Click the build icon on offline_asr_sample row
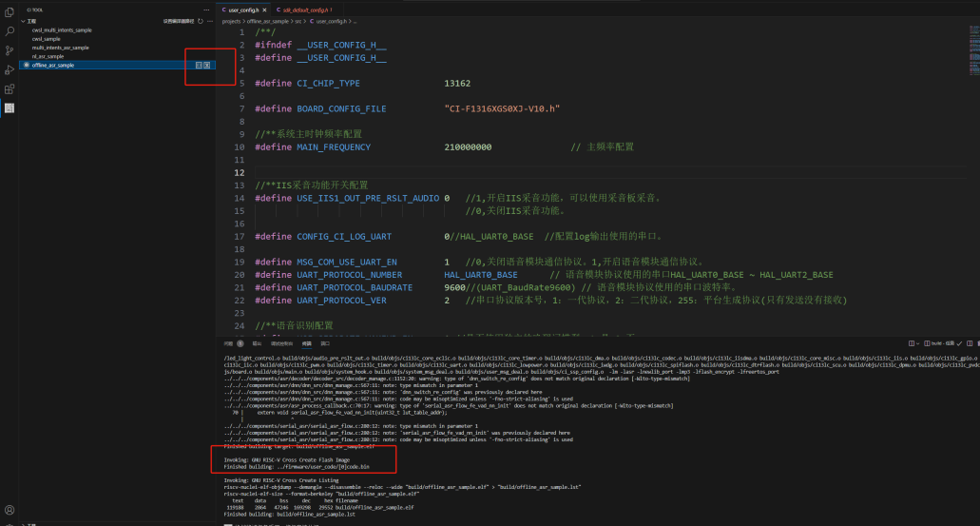The height and width of the screenshot is (526, 980). click(199, 65)
